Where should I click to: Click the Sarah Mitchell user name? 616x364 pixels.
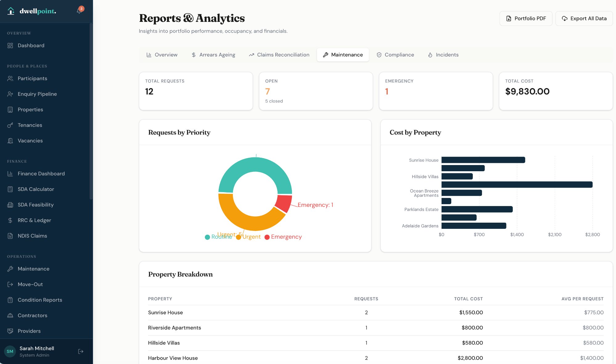coord(37,348)
